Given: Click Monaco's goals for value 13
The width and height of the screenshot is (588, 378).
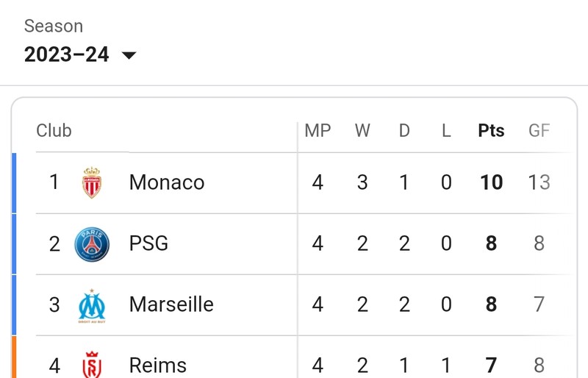Looking at the screenshot, I should pyautogui.click(x=539, y=182).
